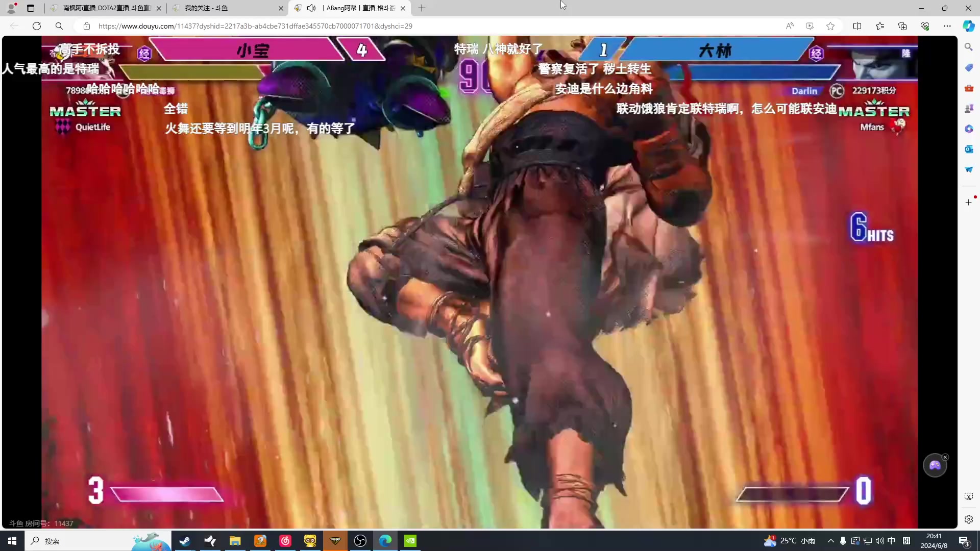Open NetEase Cloud Music on taskbar
The image size is (980, 551).
click(x=285, y=541)
